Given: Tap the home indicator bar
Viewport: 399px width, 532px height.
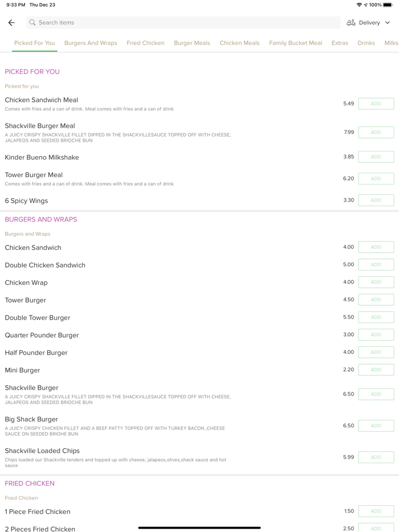Looking at the screenshot, I should point(199,527).
